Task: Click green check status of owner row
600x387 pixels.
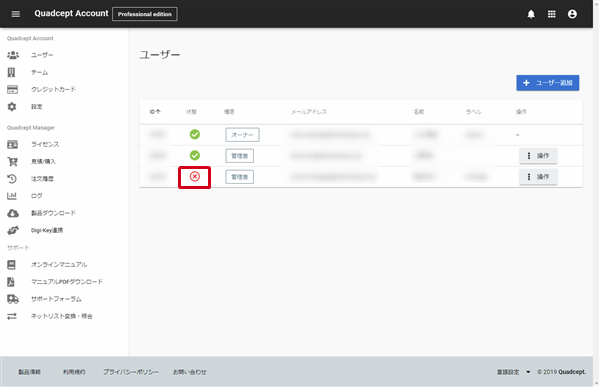Action: tap(195, 134)
